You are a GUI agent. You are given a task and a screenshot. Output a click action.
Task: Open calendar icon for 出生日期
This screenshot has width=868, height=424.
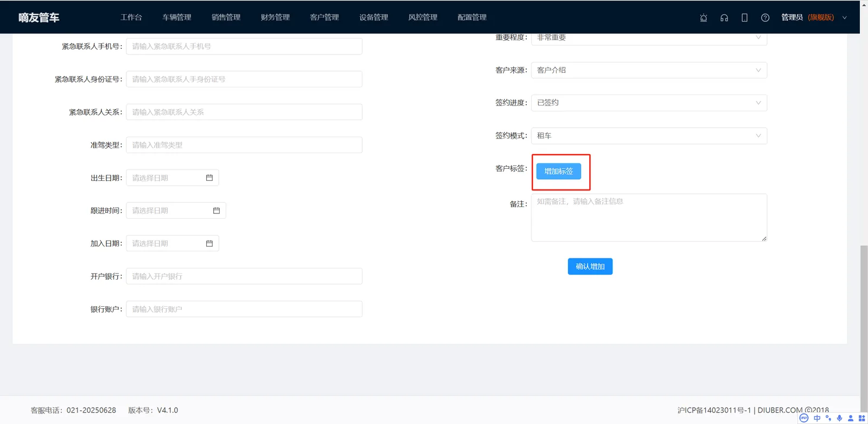pyautogui.click(x=209, y=178)
